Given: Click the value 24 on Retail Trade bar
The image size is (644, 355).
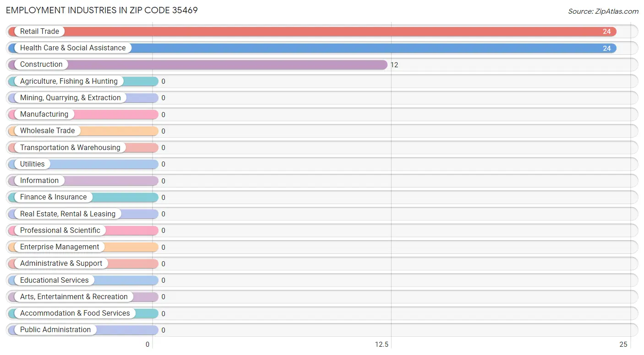Looking at the screenshot, I should pyautogui.click(x=607, y=32).
